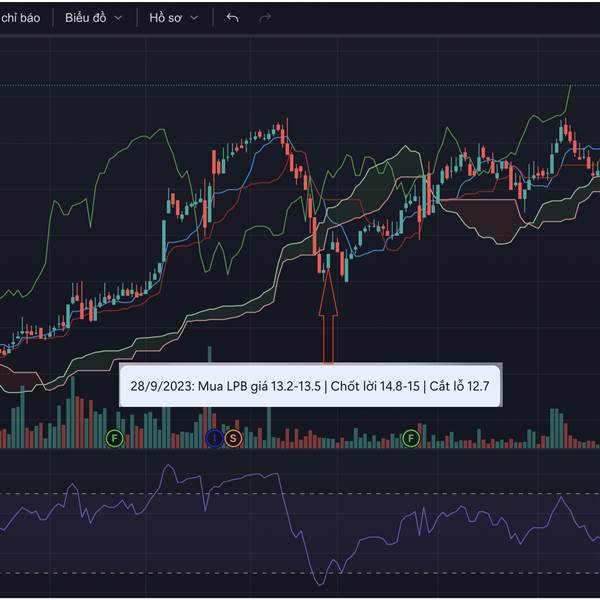Click the grayed redo arrow icon
This screenshot has height=600, width=600.
pyautogui.click(x=265, y=18)
